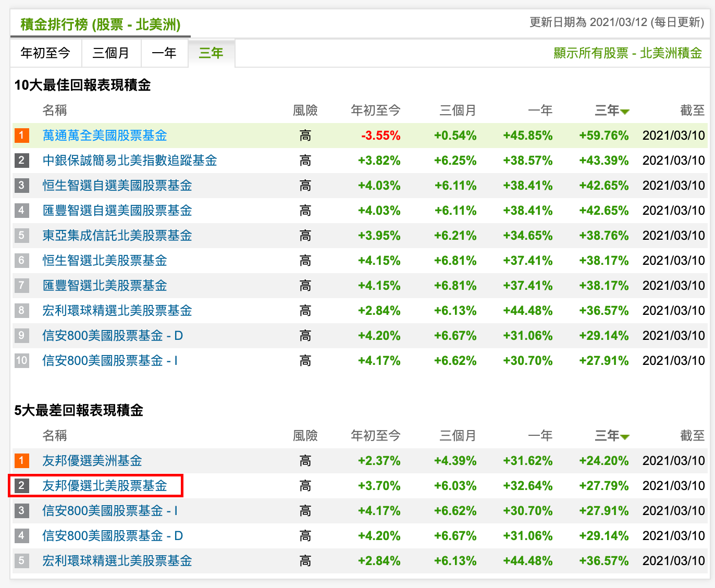Open 恒生智選北美股票基金 link
This screenshot has height=588, width=715.
(x=105, y=261)
